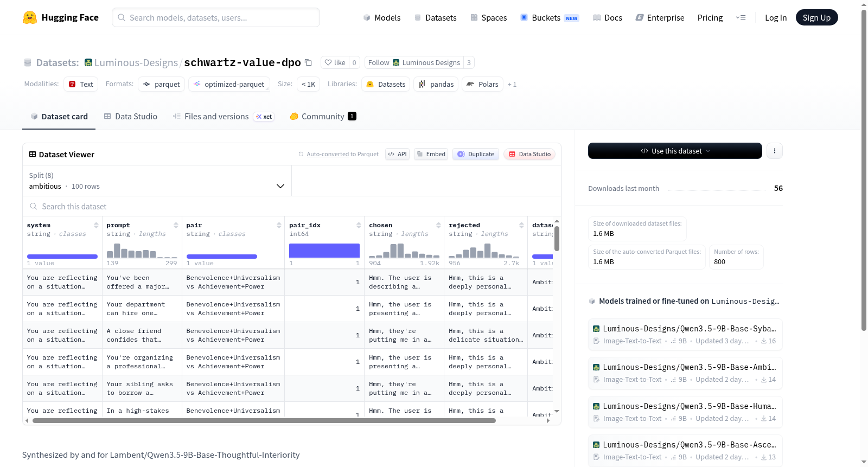868x467 pixels.
Task: Click the Text modality tag
Action: pos(81,84)
